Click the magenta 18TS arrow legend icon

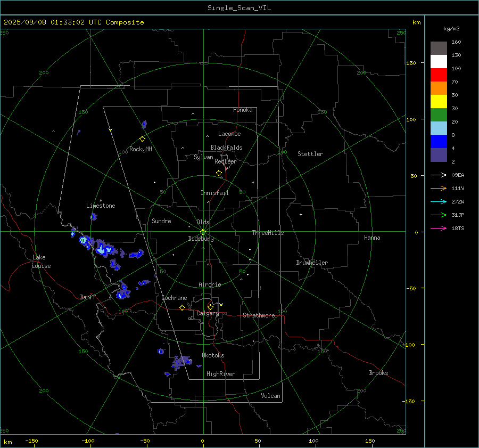[439, 228]
